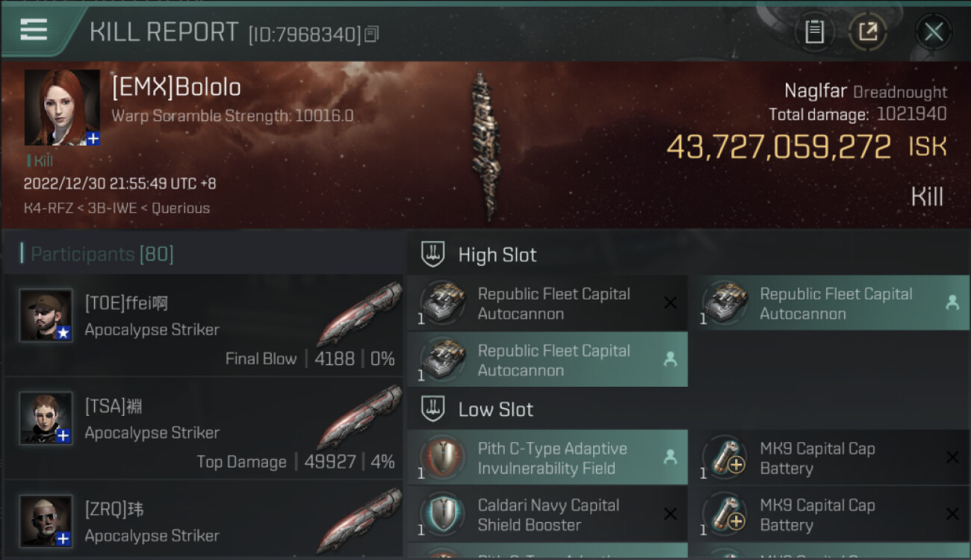
Task: Click the Low Slot section icon
Action: (x=434, y=409)
